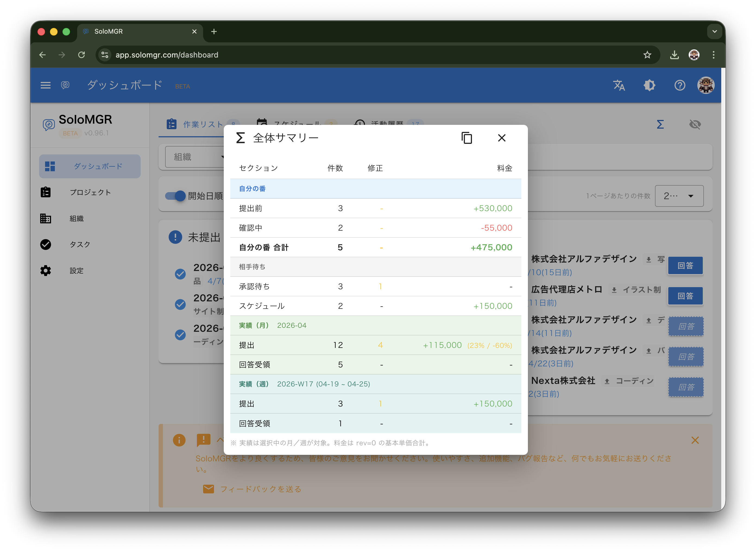Dismiss the orange feedback banner
Screen dimensions: 756x552
(x=695, y=440)
